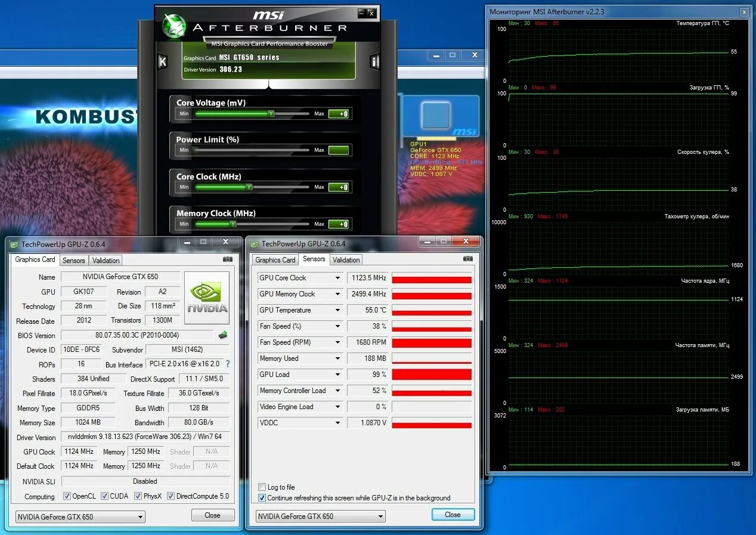
Task: Toggle the PhysX checkbox
Action: (x=138, y=496)
